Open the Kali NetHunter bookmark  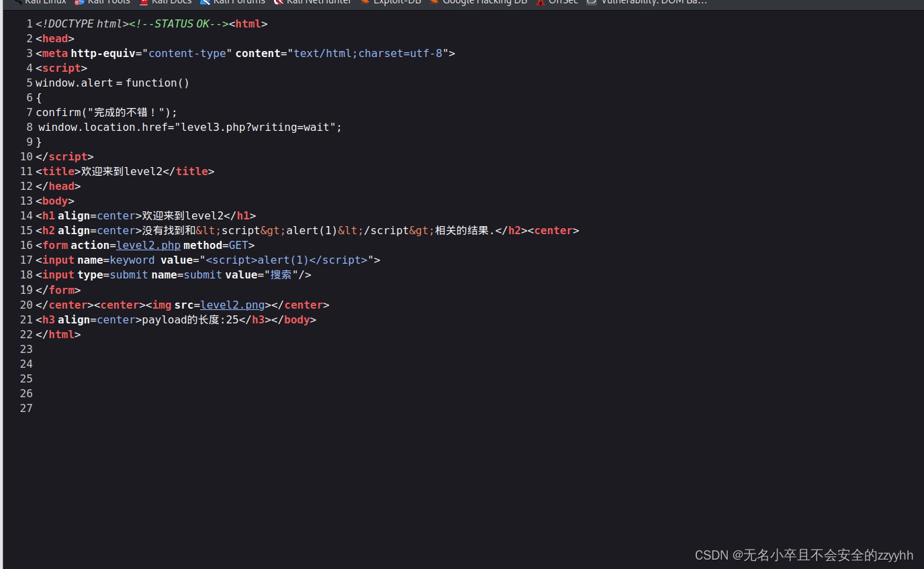pos(312,2)
